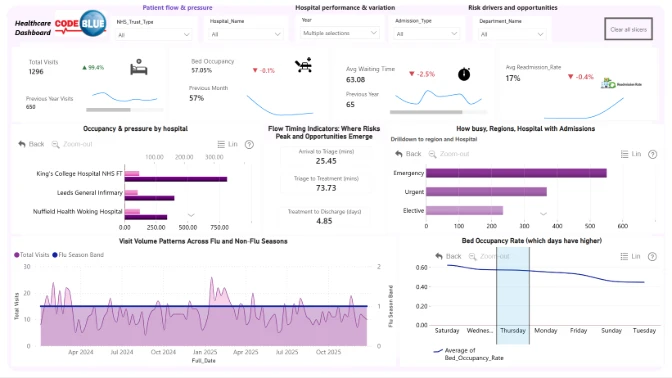
Task: Toggle Lin scale in How busy Regions chart
Action: pos(630,154)
